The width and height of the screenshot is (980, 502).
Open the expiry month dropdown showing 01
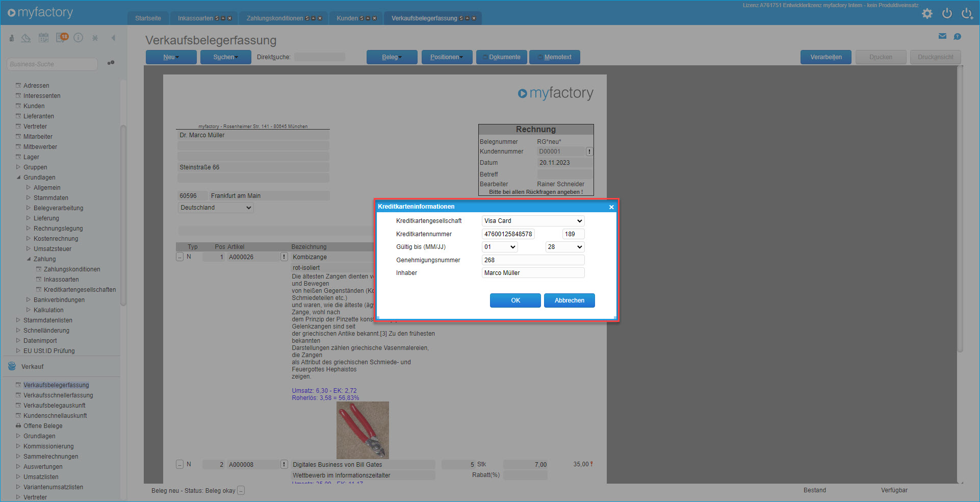(500, 247)
